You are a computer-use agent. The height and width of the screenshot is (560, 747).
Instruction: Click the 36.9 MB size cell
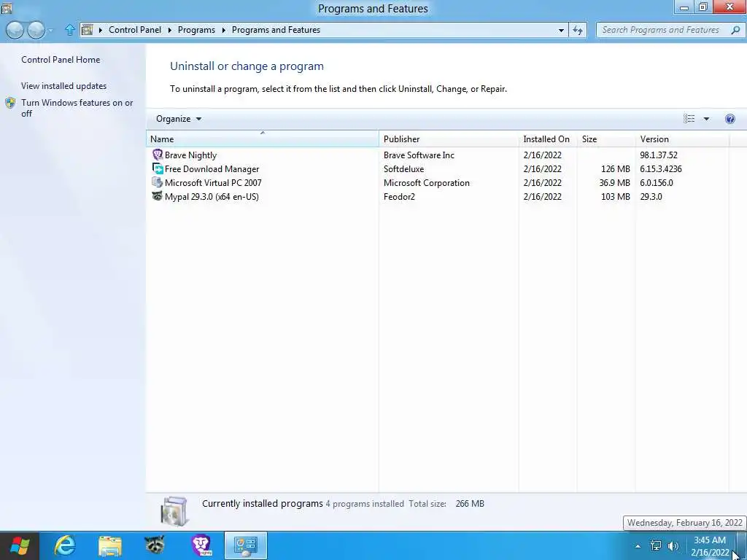click(x=614, y=183)
